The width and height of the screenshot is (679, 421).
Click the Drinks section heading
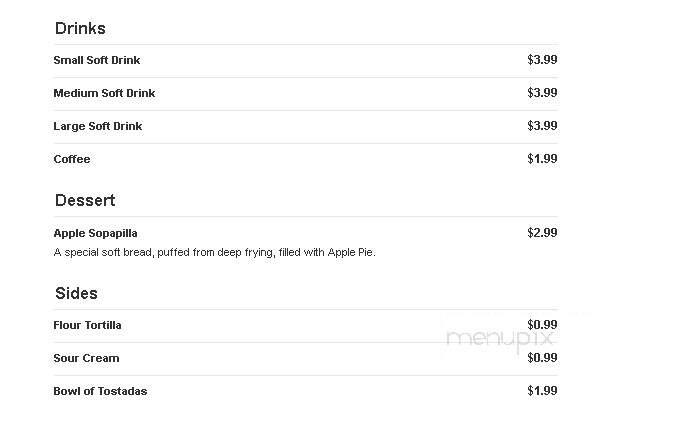click(x=80, y=29)
